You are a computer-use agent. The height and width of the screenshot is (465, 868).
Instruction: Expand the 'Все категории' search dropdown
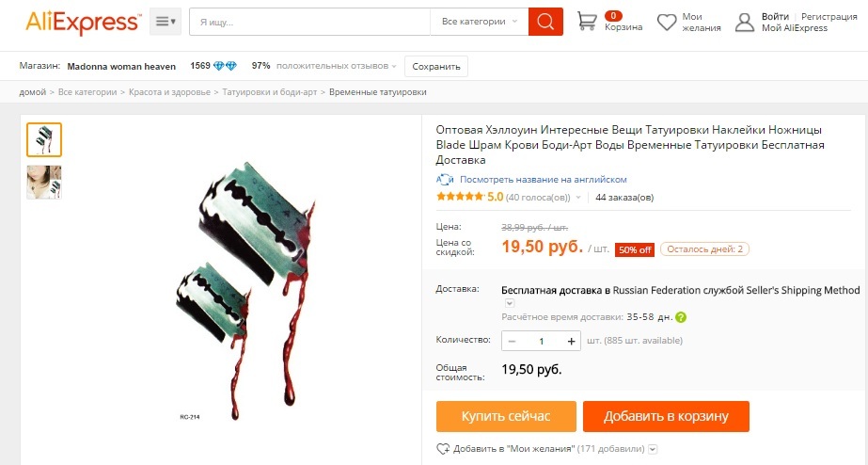[480, 22]
